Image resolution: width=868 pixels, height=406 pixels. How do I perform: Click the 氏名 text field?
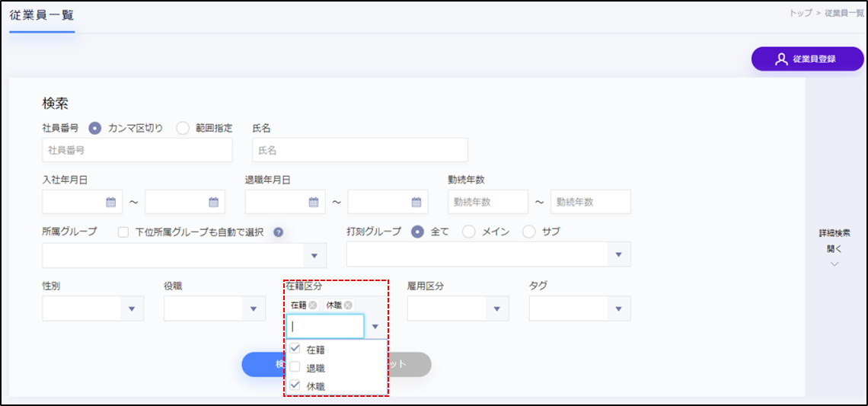pyautogui.click(x=359, y=150)
